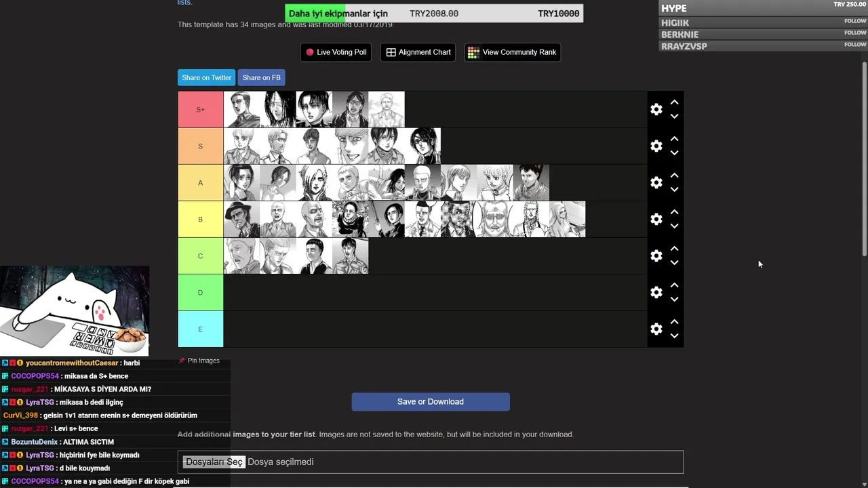Select last character image in A row
Image resolution: width=868 pixels, height=488 pixels.
tap(531, 182)
